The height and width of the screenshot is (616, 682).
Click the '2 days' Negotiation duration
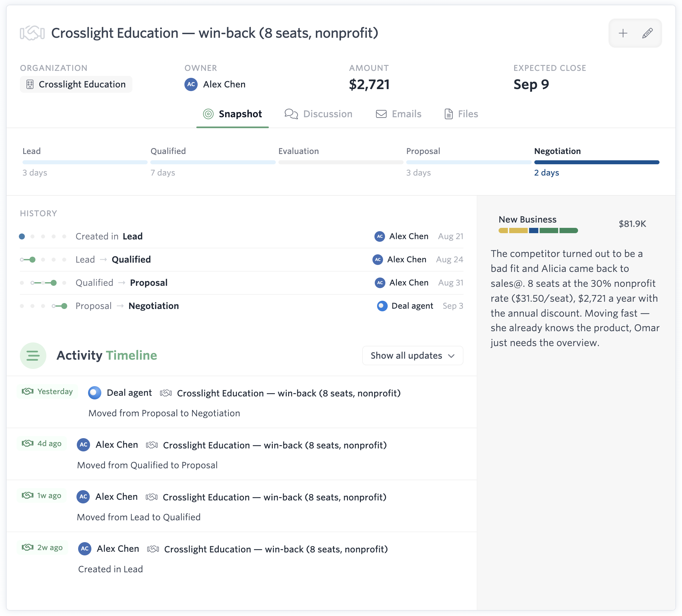pyautogui.click(x=546, y=173)
